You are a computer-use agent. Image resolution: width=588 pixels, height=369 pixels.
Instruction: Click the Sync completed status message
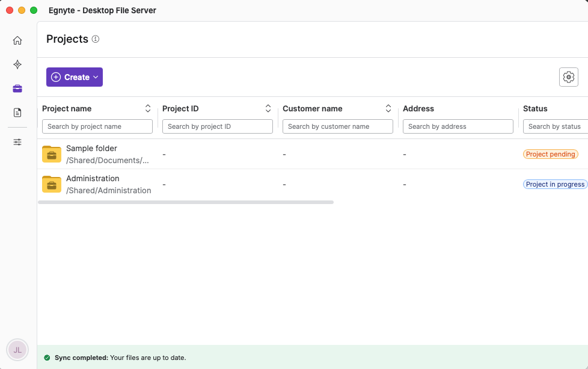point(120,358)
